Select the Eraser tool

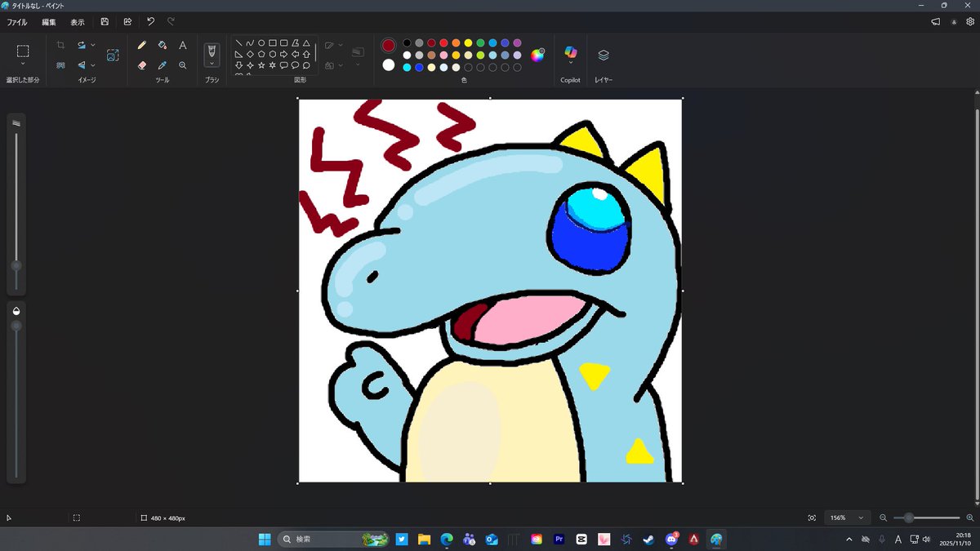(142, 65)
